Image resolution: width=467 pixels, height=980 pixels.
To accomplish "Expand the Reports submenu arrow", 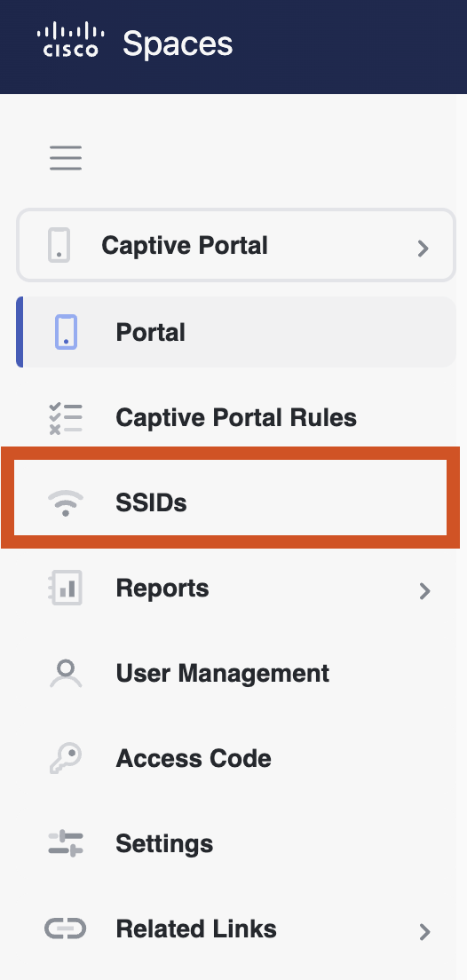I will 424,590.
